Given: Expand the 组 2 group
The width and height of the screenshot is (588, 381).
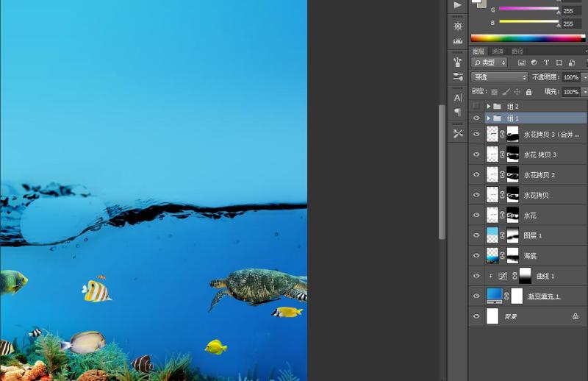Looking at the screenshot, I should click(489, 106).
